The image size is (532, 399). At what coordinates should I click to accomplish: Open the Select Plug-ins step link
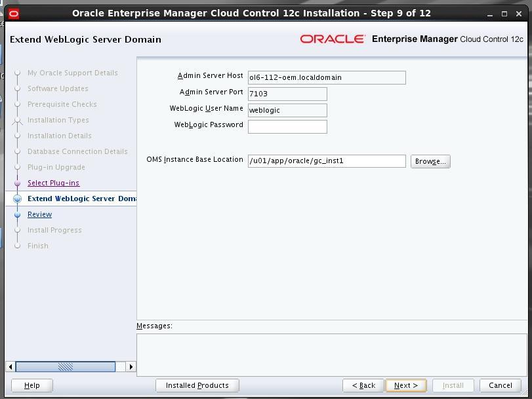pos(54,183)
